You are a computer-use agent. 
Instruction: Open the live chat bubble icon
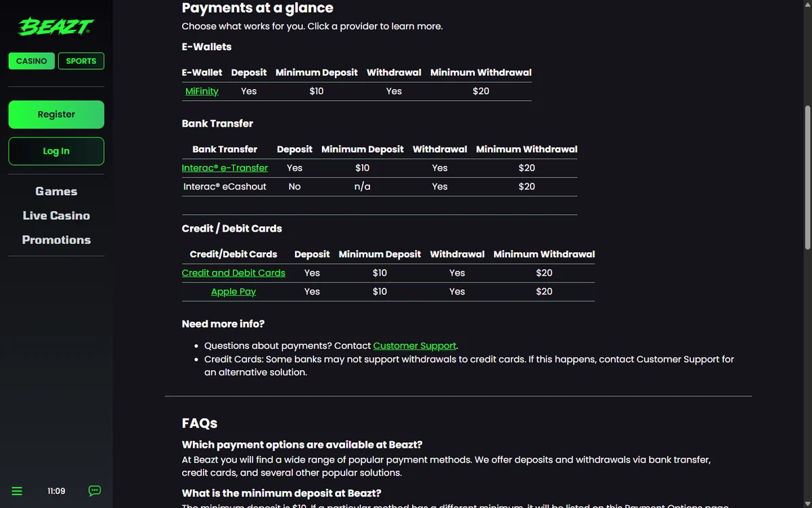95,491
